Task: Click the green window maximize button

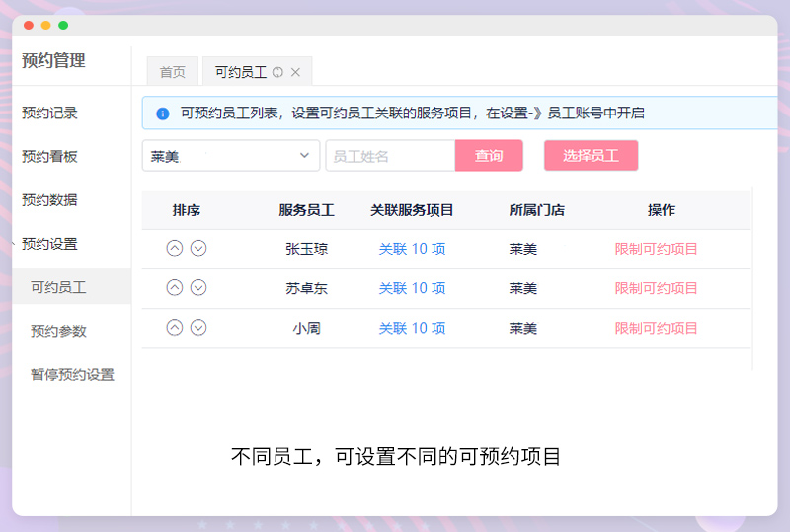Action: (x=63, y=26)
